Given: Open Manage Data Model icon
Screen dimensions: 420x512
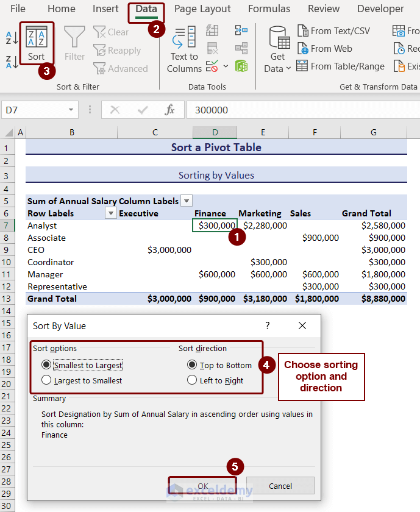Looking at the screenshot, I should (241, 66).
